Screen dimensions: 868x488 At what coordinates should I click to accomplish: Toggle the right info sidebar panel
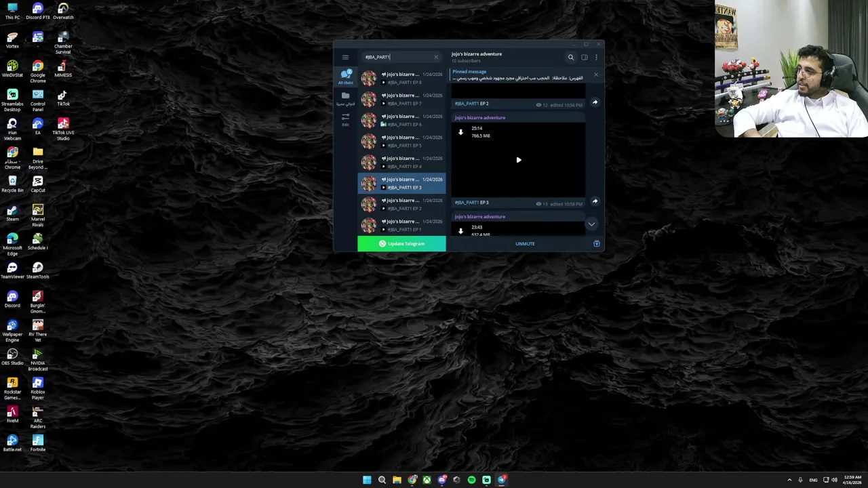click(x=585, y=58)
